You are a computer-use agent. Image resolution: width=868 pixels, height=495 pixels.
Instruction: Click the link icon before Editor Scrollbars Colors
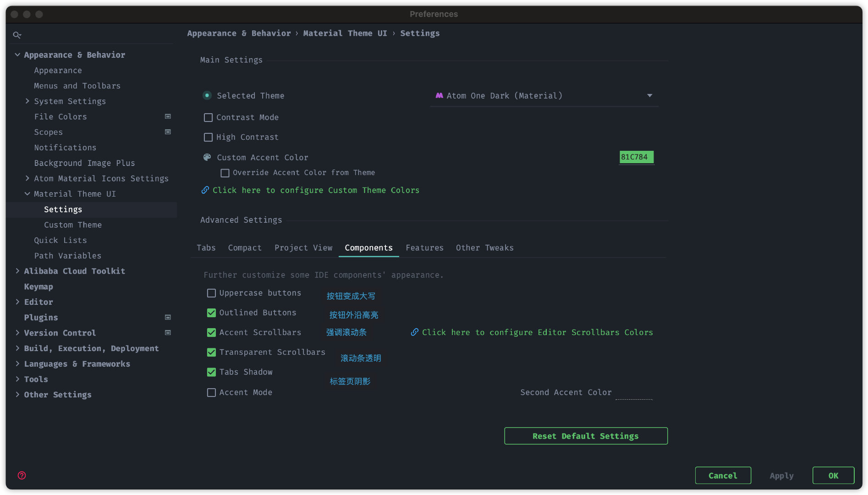tap(414, 332)
